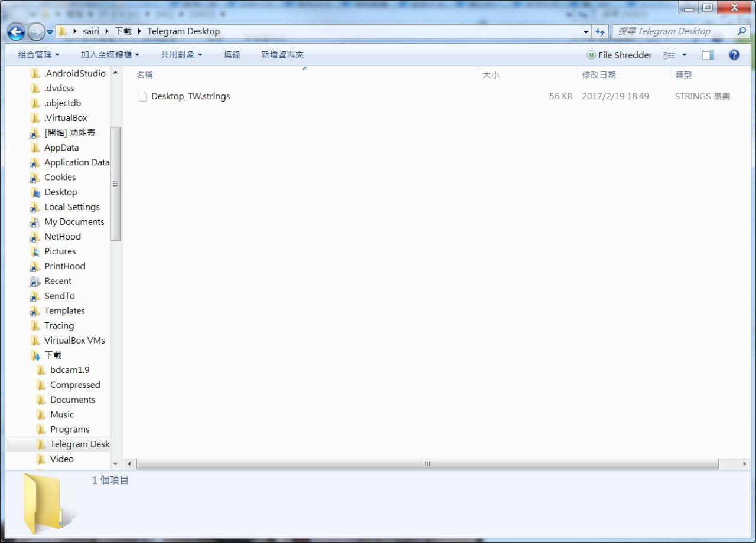Open the help question mark icon
The image size is (756, 543).
pos(734,55)
